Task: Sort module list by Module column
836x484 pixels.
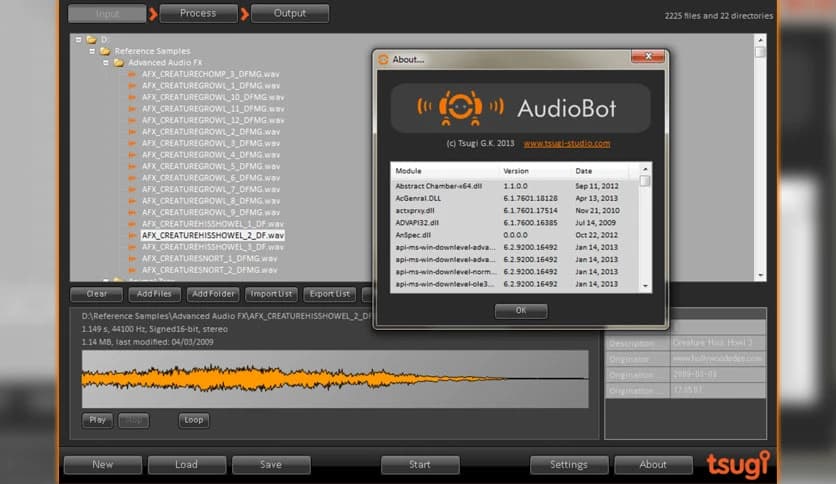Action: coord(445,171)
